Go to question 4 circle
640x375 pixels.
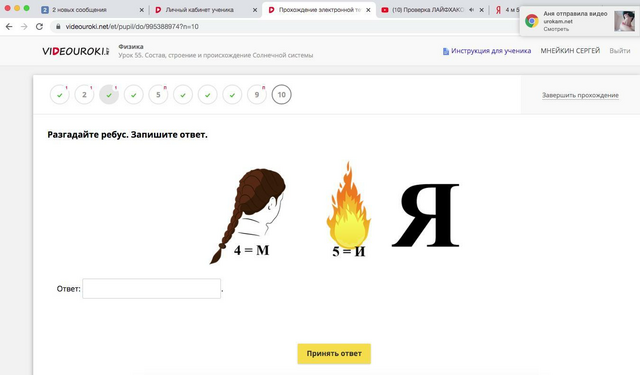[x=134, y=95]
